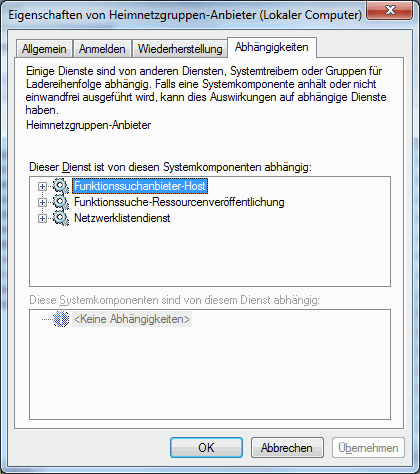Select the Funktionssuche-Ressourcenveröffentlichung entry label

pos(179,202)
